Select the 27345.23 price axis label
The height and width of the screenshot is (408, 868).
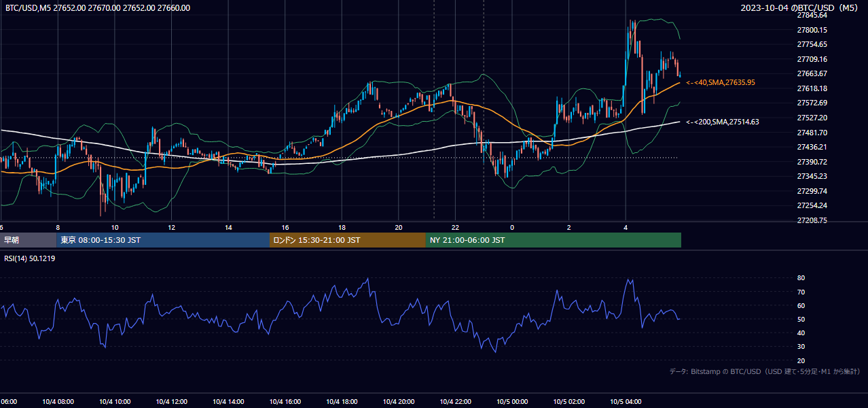pyautogui.click(x=812, y=176)
